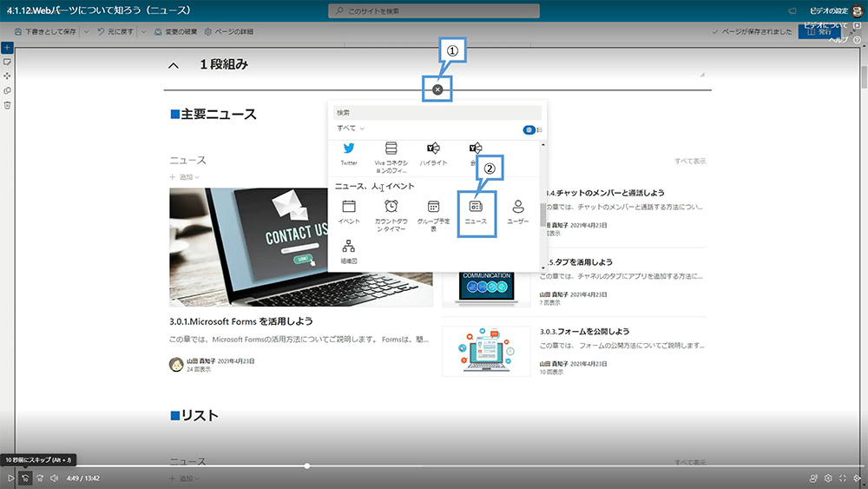Viewport: 868px width, 489px height.
Task: Mute the video volume speaker icon
Action: tap(54, 478)
